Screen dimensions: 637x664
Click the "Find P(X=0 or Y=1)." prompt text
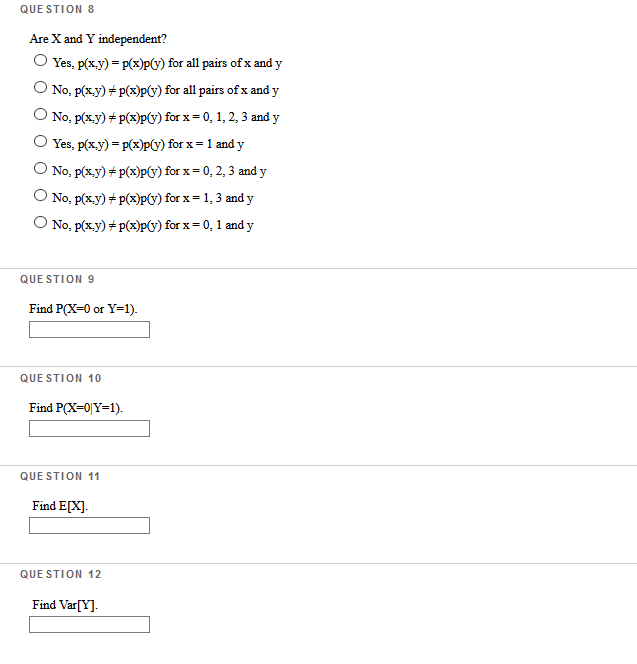pyautogui.click(x=83, y=309)
